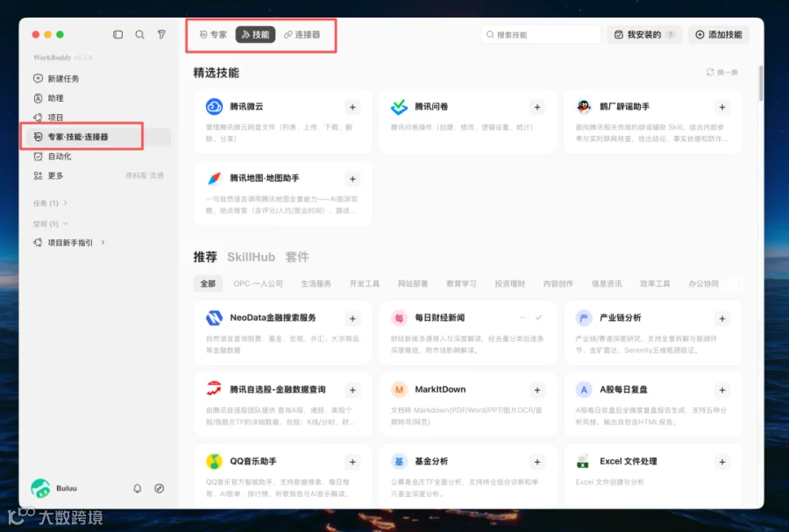Filter by 效率工具 category
This screenshot has height=532, width=789.
[655, 284]
